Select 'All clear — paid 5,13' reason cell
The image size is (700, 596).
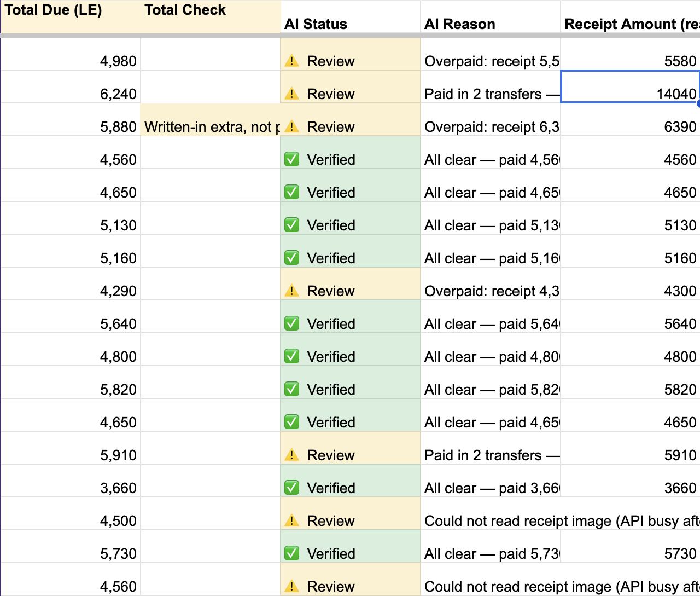click(491, 218)
